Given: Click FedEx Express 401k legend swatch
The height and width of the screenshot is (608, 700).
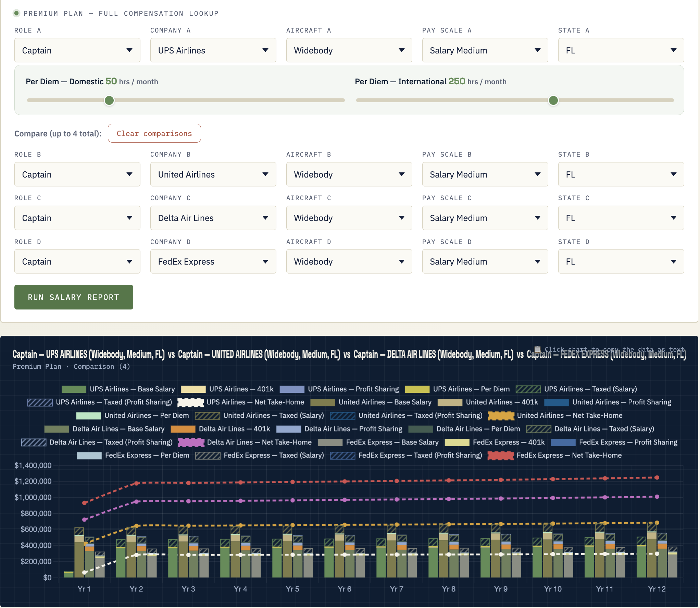Looking at the screenshot, I should 457,442.
